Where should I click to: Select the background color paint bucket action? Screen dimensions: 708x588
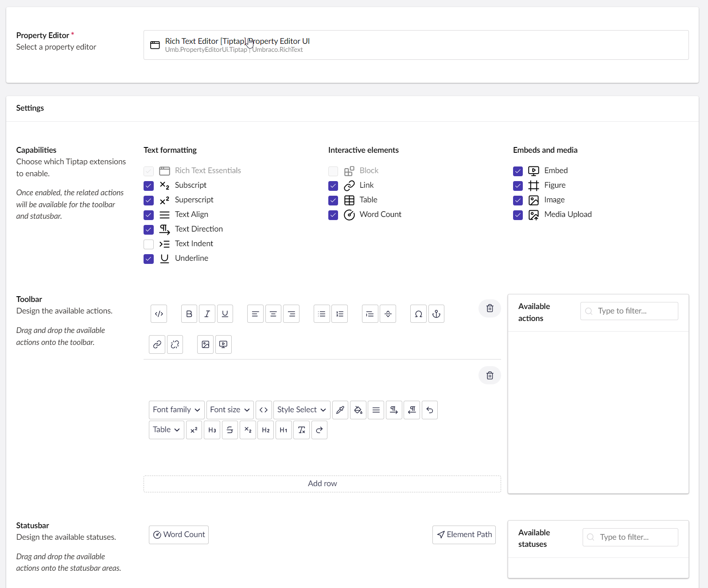point(358,410)
